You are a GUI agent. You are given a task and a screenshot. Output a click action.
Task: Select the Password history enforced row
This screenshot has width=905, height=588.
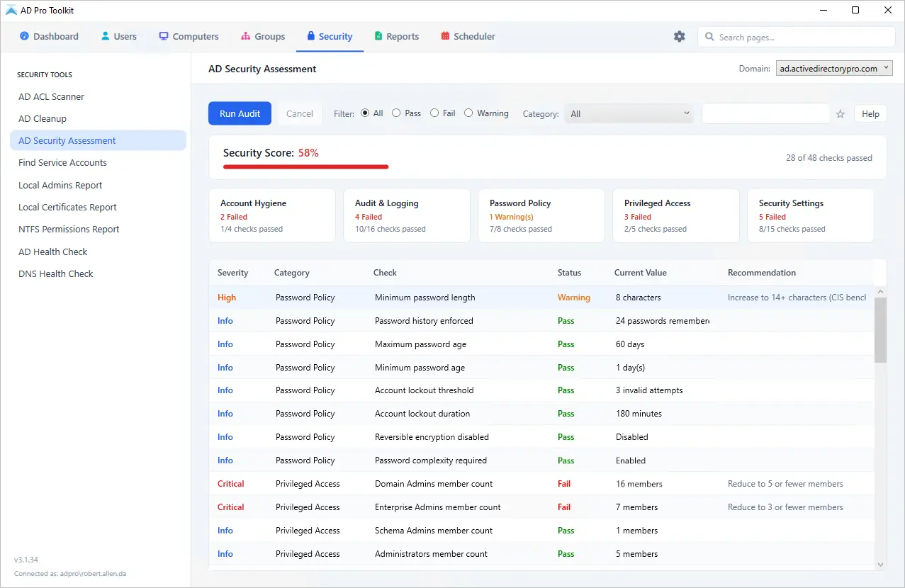(541, 321)
